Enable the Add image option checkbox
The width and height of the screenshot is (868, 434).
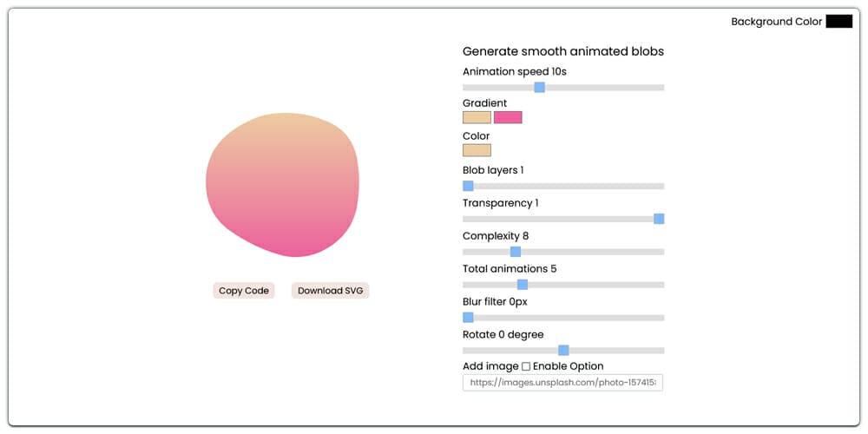click(526, 366)
